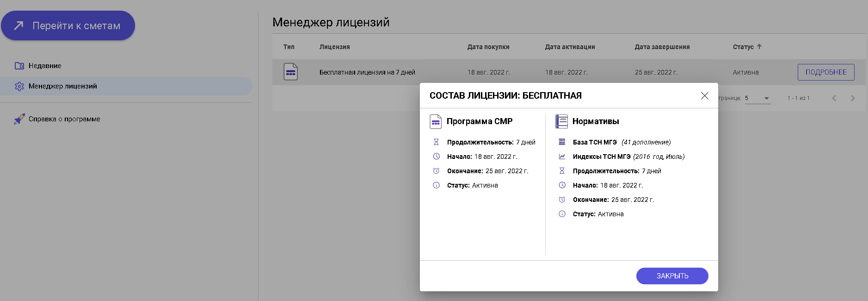
Task: Click Индексы ТСН МГЭ text
Action: pos(602,157)
